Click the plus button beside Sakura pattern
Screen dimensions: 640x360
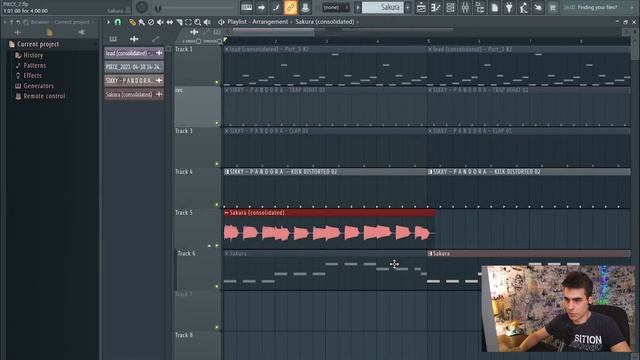tap(407, 7)
